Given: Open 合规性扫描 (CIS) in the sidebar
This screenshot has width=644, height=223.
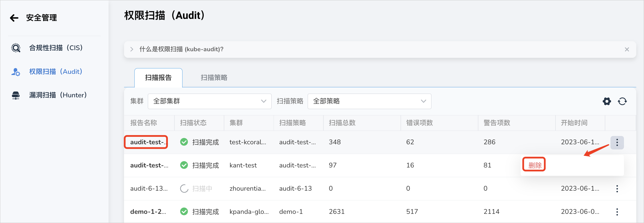Looking at the screenshot, I should [x=56, y=48].
